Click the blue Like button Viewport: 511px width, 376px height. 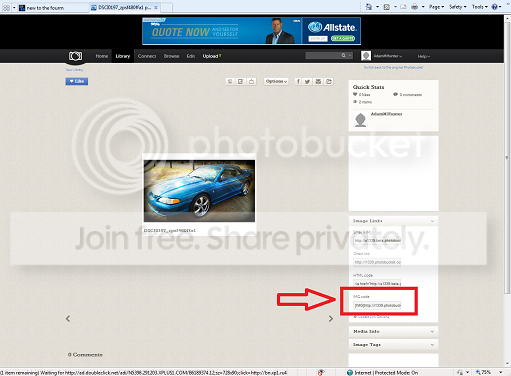point(77,81)
